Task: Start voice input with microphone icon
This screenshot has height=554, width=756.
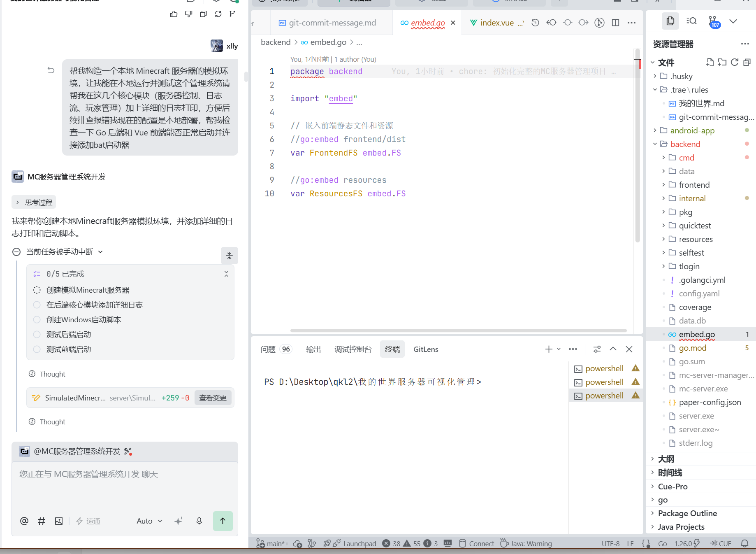Action: (x=199, y=521)
